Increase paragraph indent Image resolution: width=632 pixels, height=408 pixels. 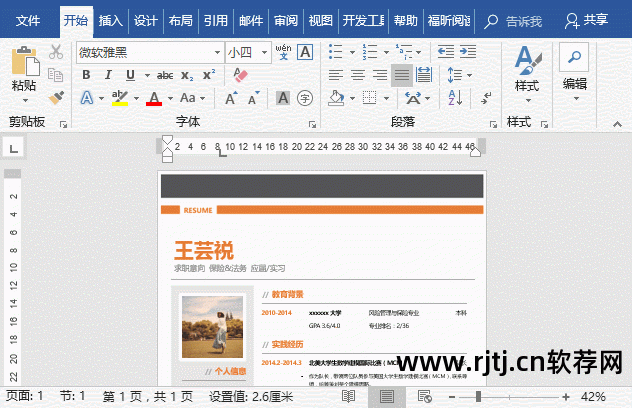pyautogui.click(x=468, y=52)
